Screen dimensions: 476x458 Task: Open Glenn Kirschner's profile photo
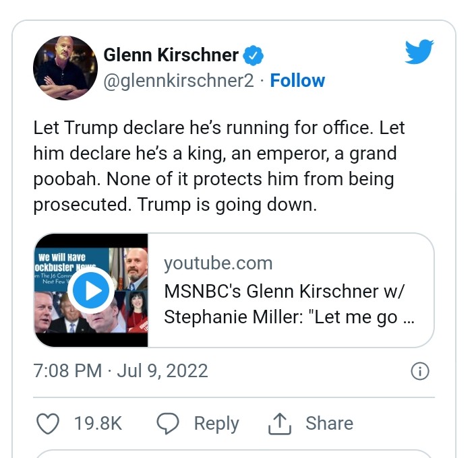[x=65, y=68]
